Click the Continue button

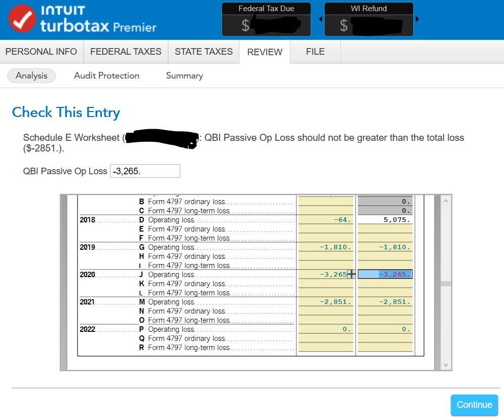pyautogui.click(x=475, y=405)
